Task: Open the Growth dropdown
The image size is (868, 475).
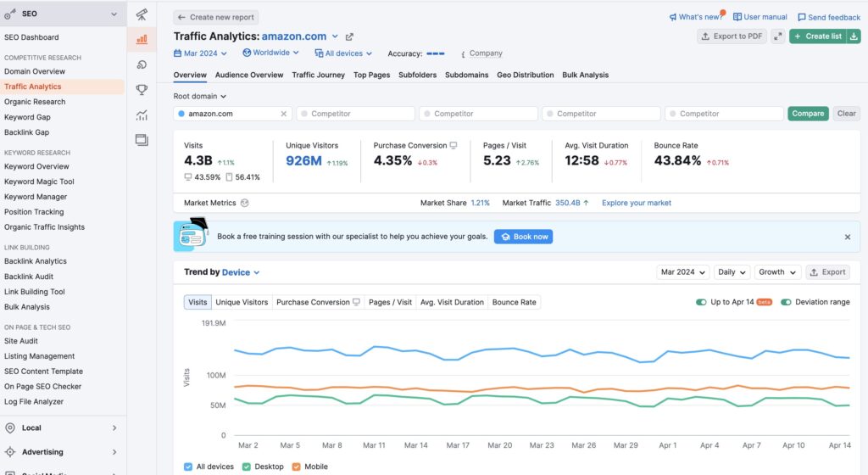Action: coord(776,271)
